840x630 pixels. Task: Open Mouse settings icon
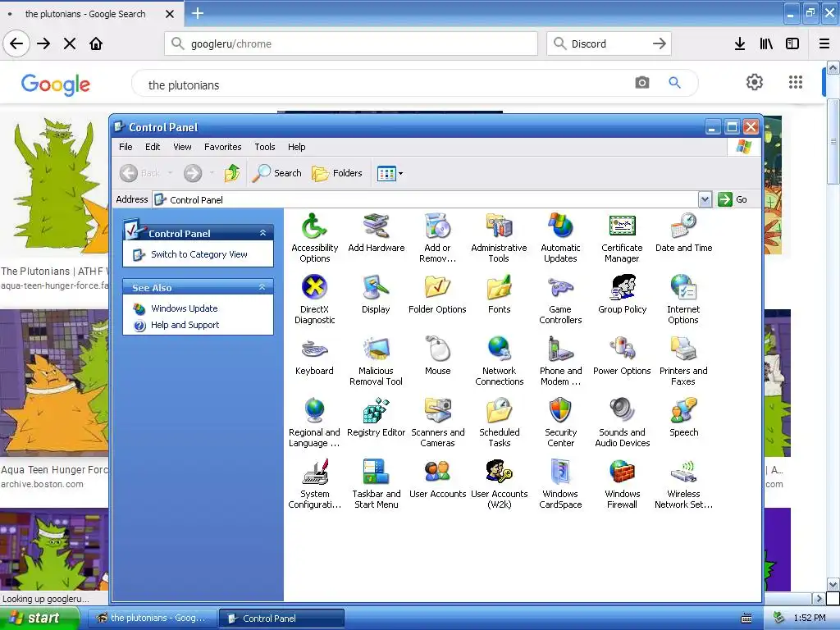[438, 356]
